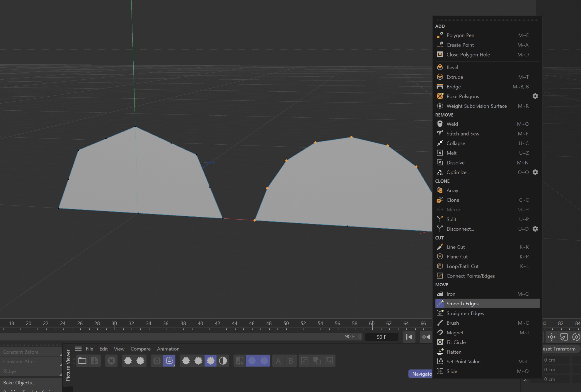Select the Polygon Pen tool

[x=487, y=35]
